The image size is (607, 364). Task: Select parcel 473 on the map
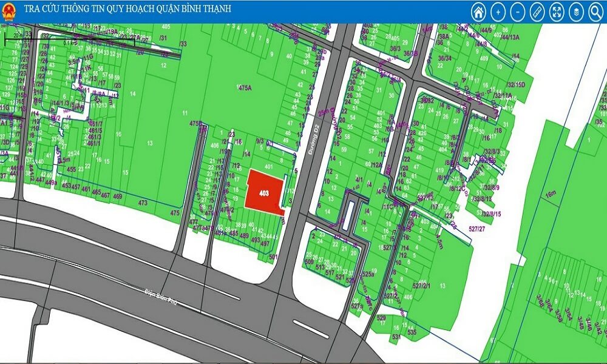click(x=143, y=202)
